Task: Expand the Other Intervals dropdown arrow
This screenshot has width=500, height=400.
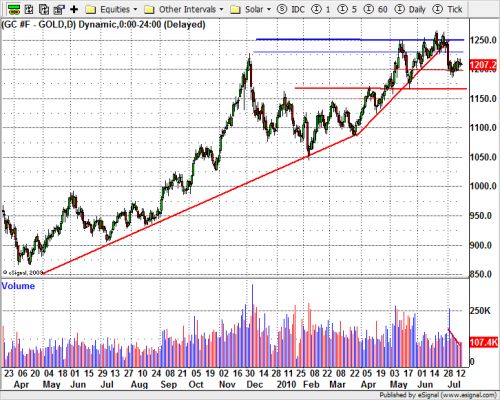Action: click(222, 9)
